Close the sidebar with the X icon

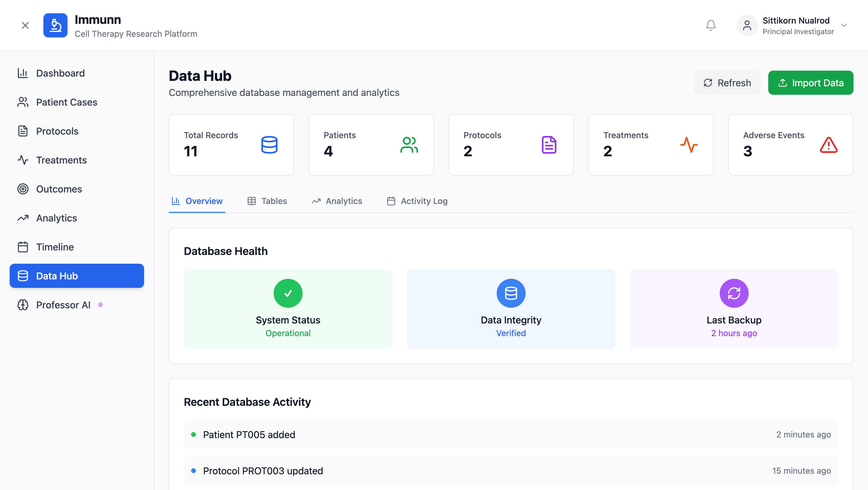25,25
